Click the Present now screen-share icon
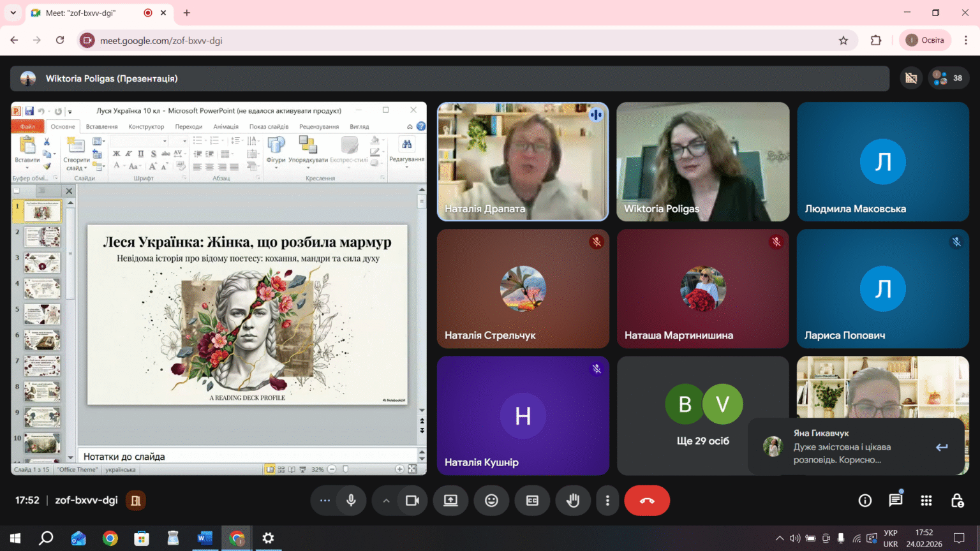Screen dimensions: 980x551 (450, 501)
